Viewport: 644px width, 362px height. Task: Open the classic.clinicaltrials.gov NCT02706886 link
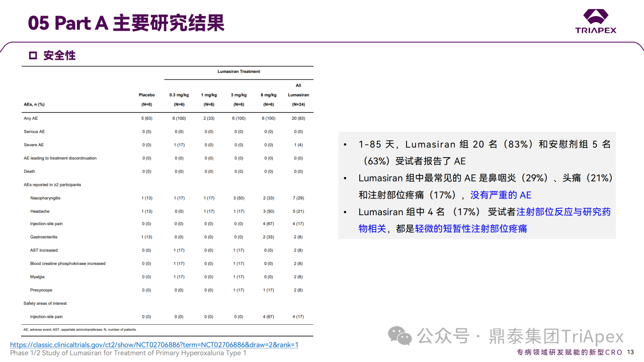point(154,344)
